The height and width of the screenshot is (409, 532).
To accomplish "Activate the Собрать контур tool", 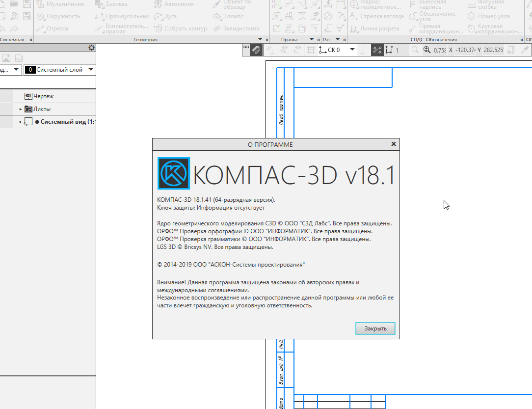I will point(180,28).
